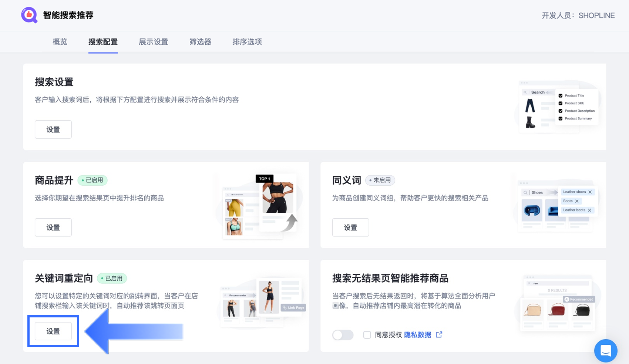Follow the 隐私数据 link

coord(417,335)
